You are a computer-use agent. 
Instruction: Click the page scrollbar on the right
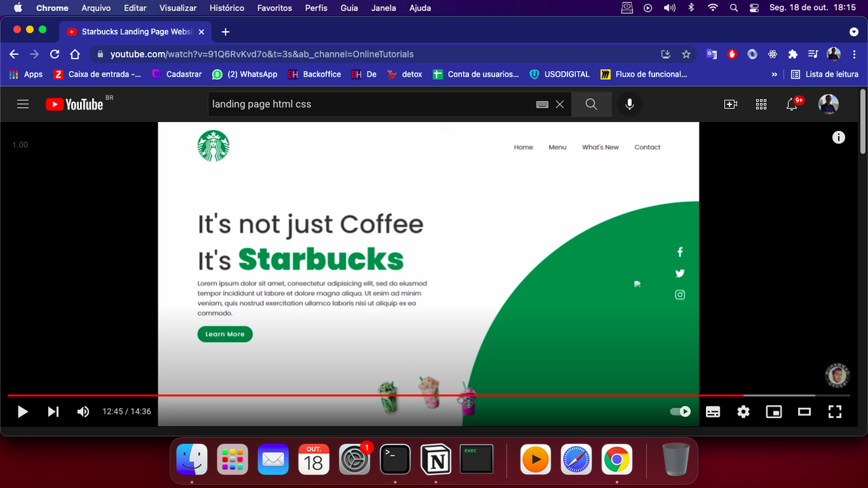(x=863, y=122)
